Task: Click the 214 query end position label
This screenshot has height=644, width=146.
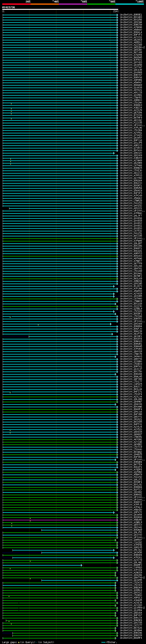Action: coord(115,11)
